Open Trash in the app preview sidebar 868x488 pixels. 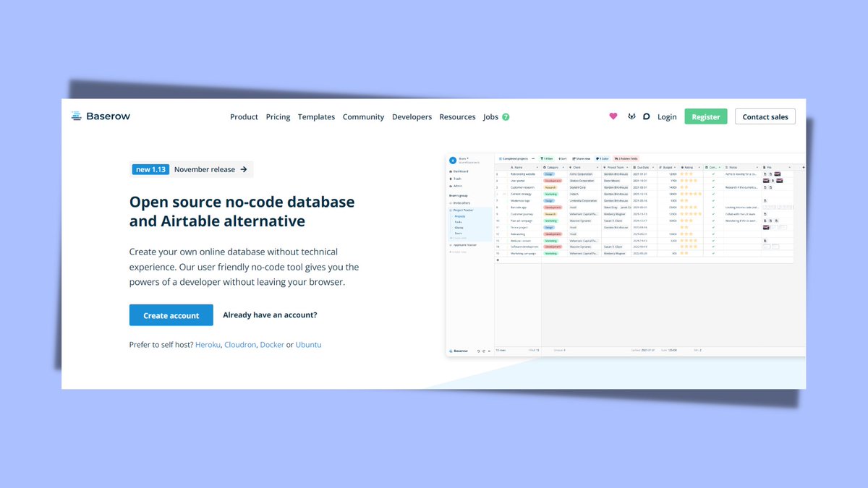click(456, 179)
